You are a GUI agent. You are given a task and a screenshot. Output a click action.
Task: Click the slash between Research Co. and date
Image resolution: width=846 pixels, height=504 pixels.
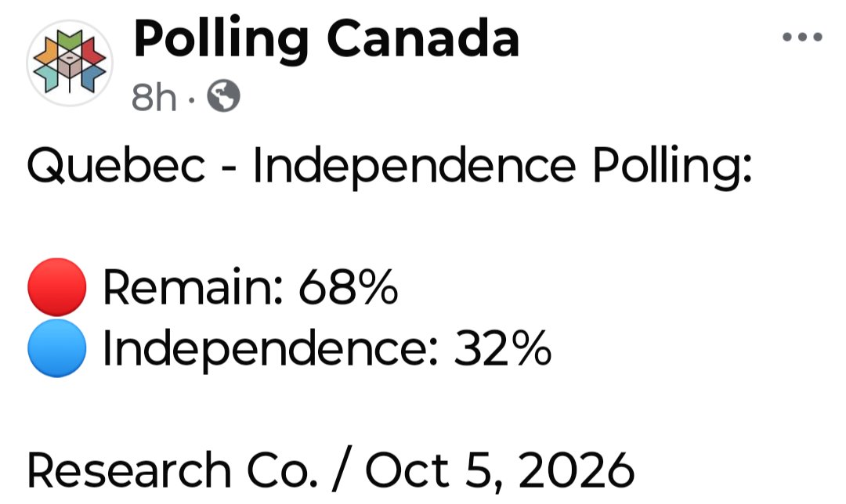click(342, 469)
